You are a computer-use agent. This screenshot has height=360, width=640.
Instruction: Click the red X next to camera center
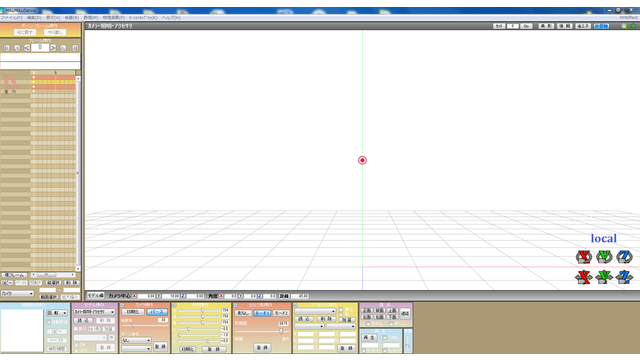[x=135, y=296]
